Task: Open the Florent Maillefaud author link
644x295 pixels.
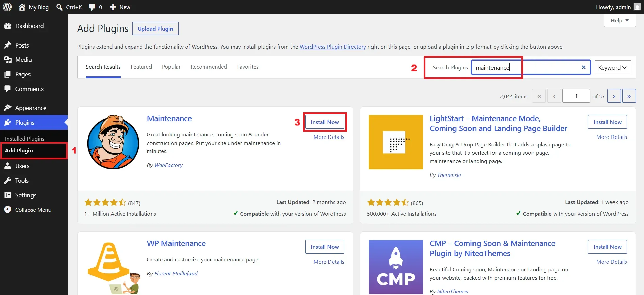Action: [176, 274]
